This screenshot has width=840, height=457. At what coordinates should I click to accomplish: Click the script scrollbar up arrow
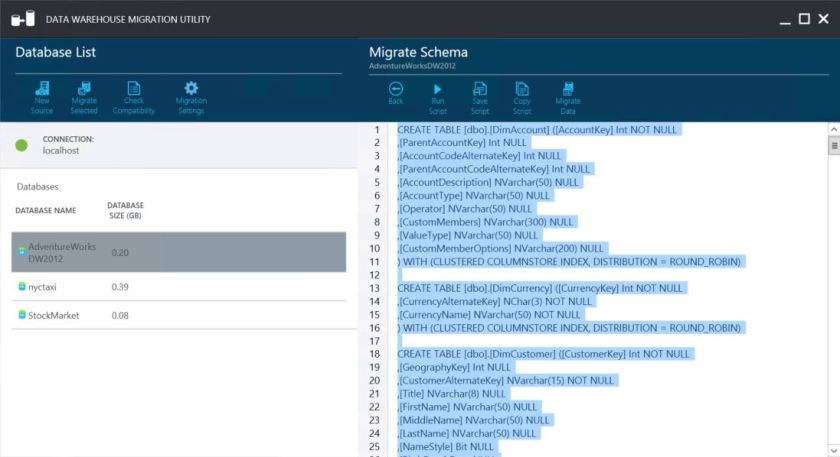coord(834,130)
